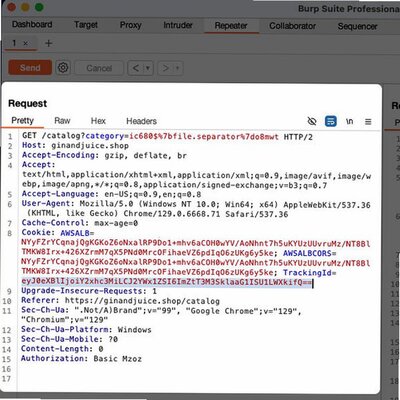The image size is (400, 400).
Task: Close Repeater tab 1 with its x
Action: point(25,43)
